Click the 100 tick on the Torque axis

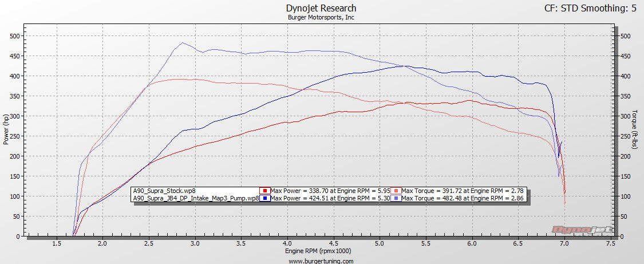pyautogui.click(x=625, y=196)
